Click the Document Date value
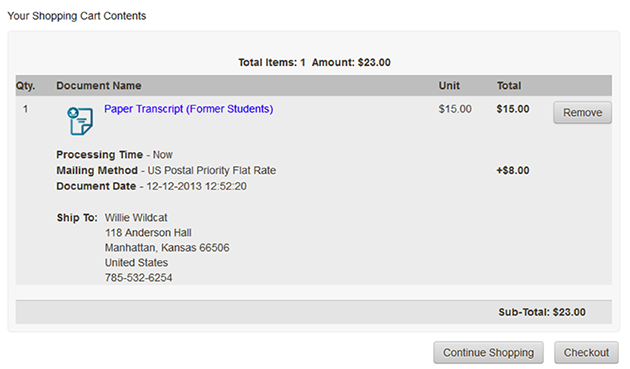 point(196,186)
